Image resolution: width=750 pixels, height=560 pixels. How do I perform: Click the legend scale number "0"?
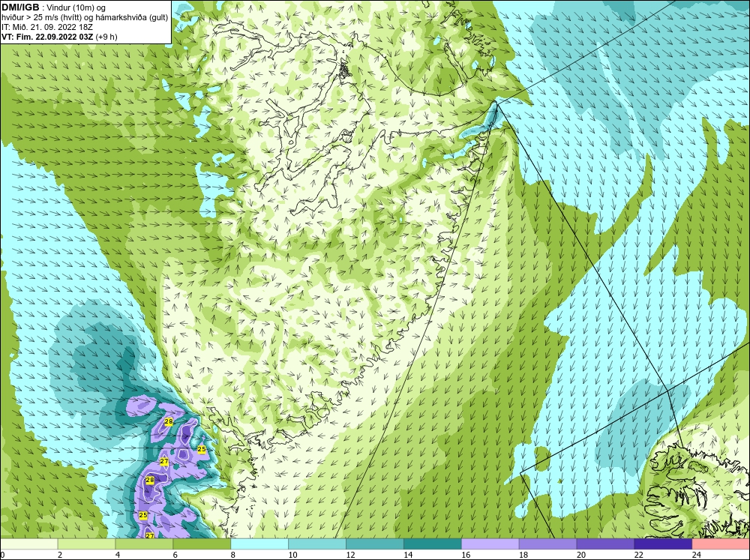pos(2,555)
